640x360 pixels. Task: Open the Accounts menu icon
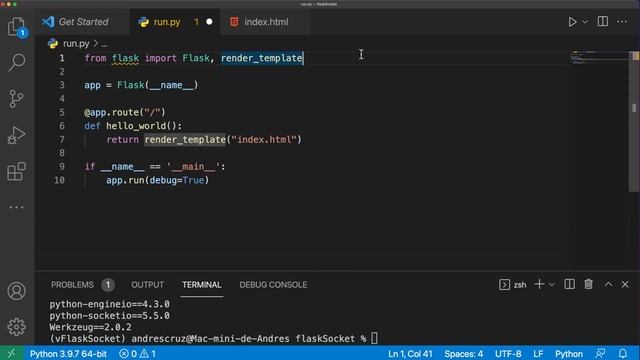pyautogui.click(x=16, y=291)
